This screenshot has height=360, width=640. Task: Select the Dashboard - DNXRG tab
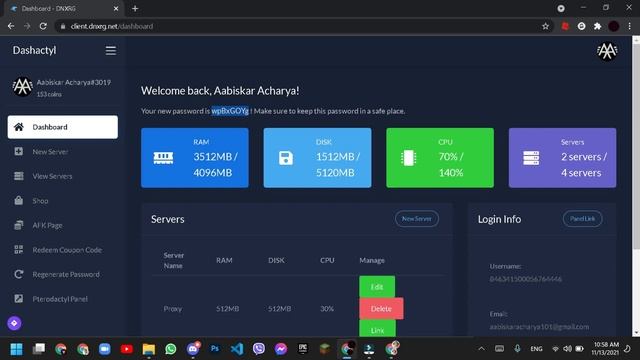63,9
